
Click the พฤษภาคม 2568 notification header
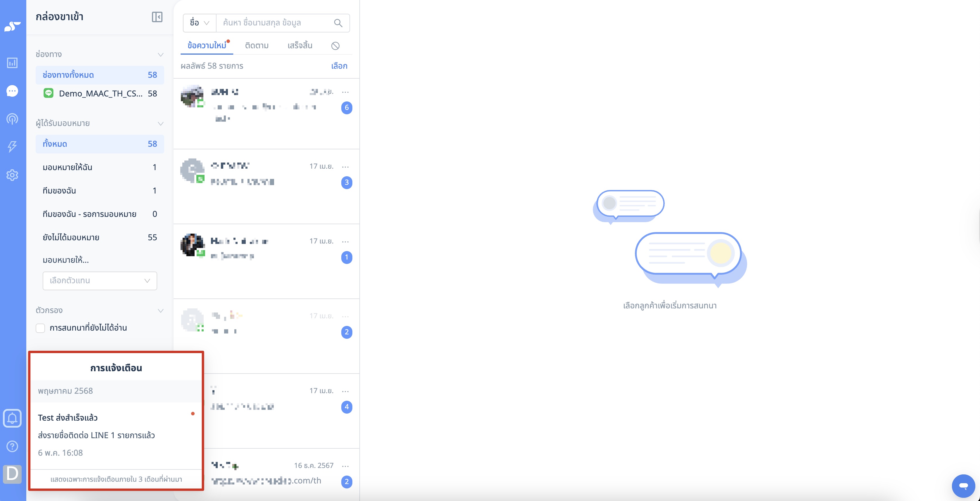pos(116,391)
